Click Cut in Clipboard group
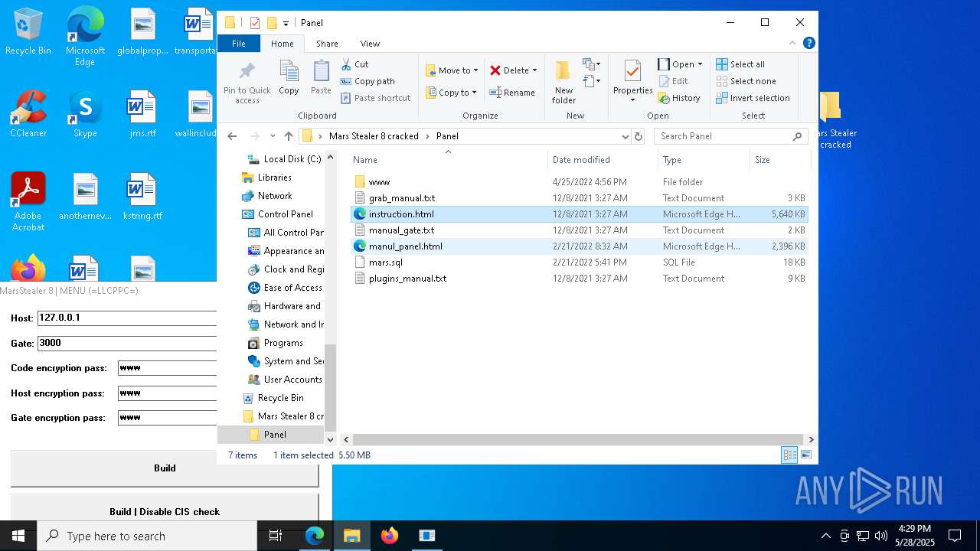The image size is (980, 551). (354, 64)
